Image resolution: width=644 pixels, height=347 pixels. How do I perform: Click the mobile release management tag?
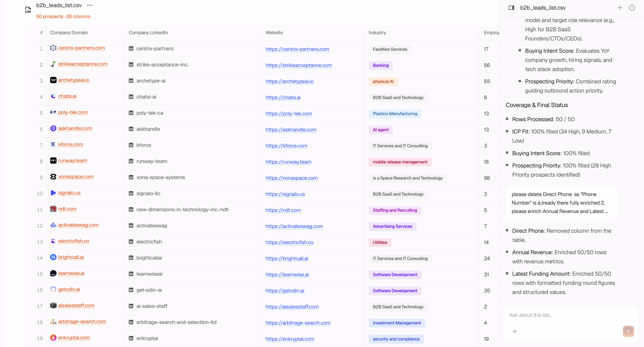click(400, 162)
